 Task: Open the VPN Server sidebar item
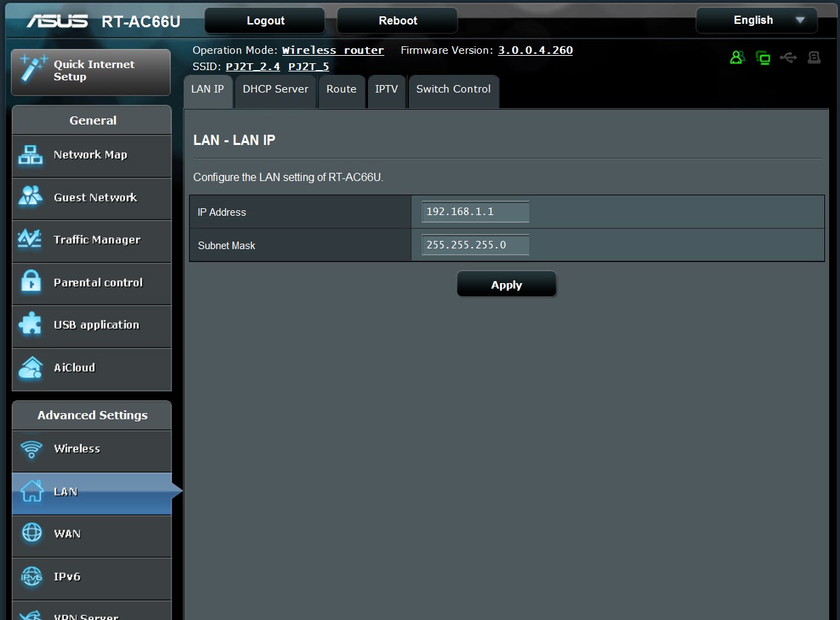[92, 610]
